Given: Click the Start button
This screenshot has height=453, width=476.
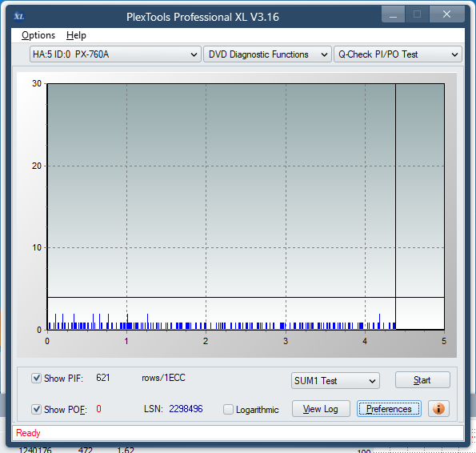Looking at the screenshot, I should (x=422, y=380).
